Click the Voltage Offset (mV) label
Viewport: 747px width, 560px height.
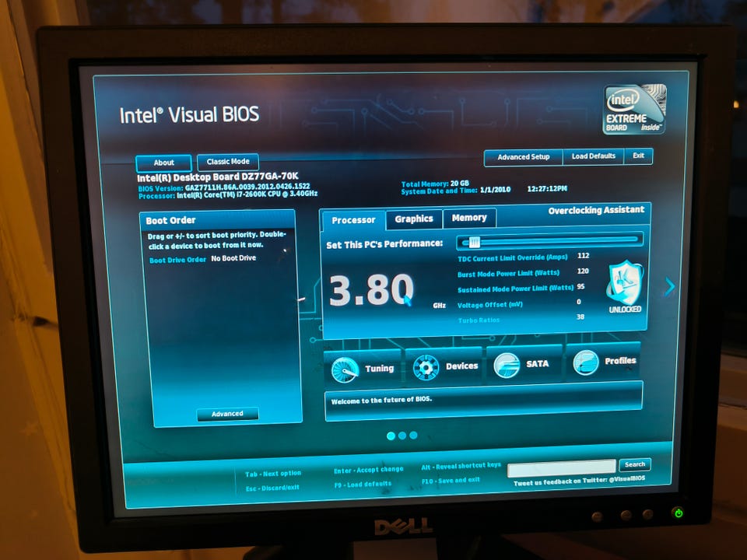(489, 305)
